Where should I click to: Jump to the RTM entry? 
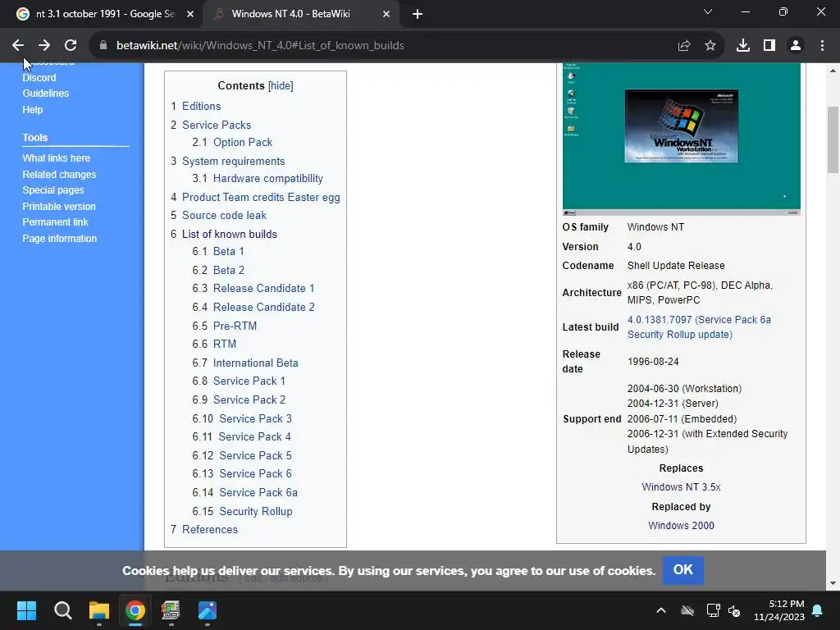(x=225, y=344)
